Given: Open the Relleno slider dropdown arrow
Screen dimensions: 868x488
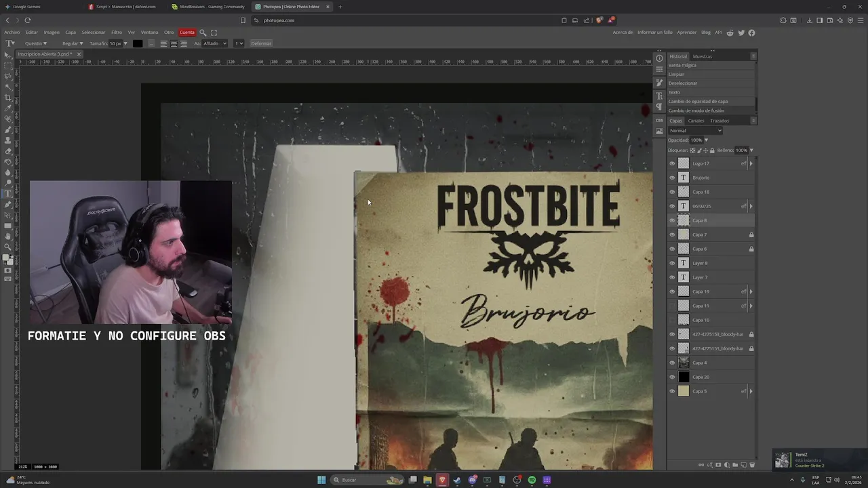Looking at the screenshot, I should pos(751,150).
